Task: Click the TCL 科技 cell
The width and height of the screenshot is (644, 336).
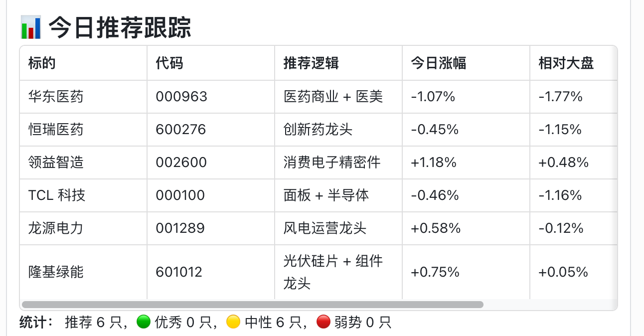Action: click(57, 195)
